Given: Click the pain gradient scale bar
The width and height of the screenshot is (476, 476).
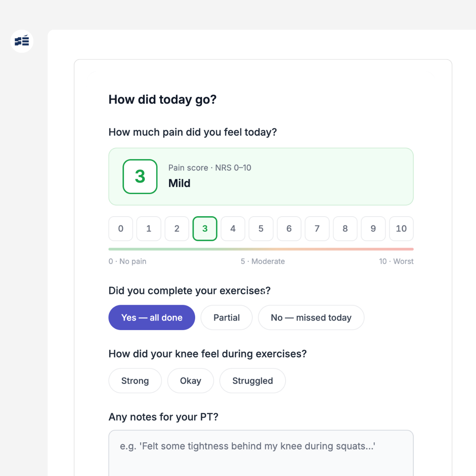Looking at the screenshot, I should point(261,249).
